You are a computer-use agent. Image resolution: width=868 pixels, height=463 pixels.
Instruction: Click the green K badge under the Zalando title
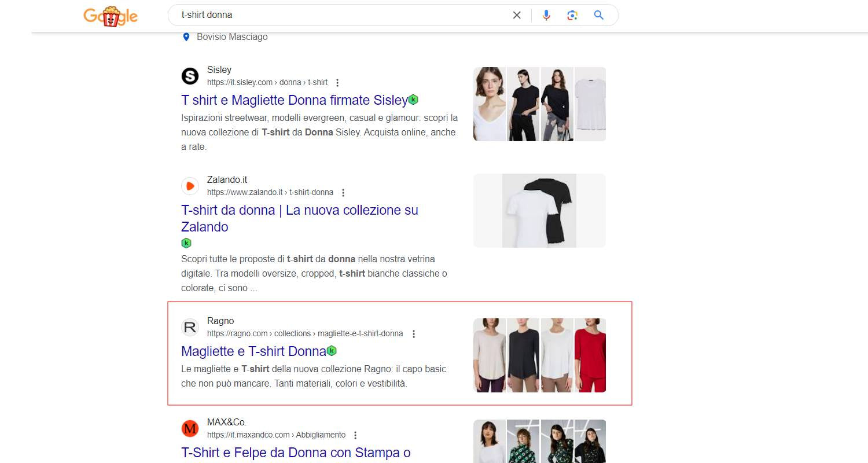(186, 243)
